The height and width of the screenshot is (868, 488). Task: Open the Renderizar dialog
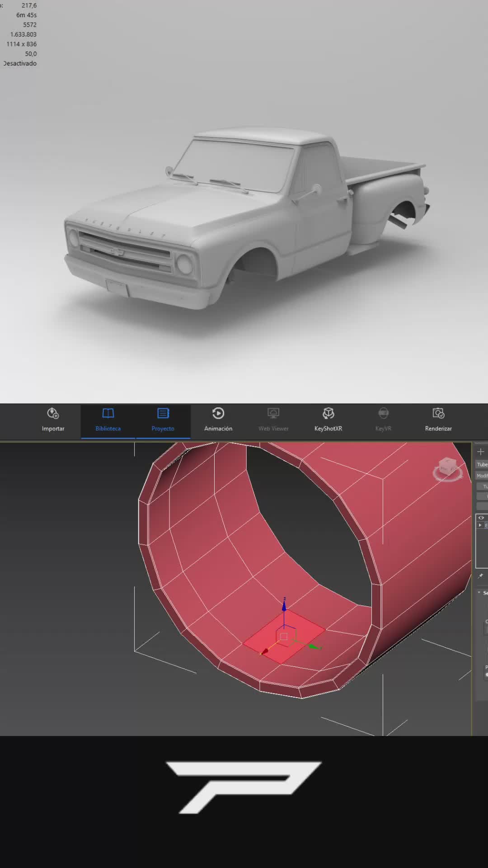[438, 420]
